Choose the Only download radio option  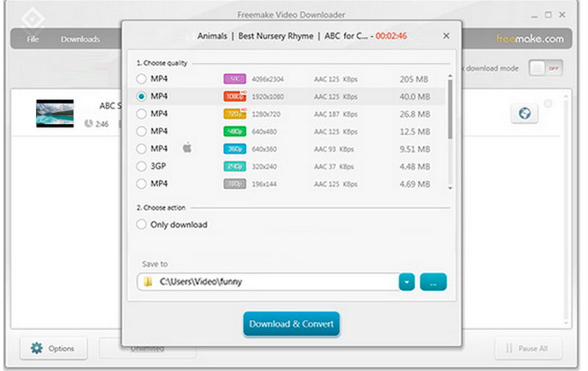(x=141, y=225)
